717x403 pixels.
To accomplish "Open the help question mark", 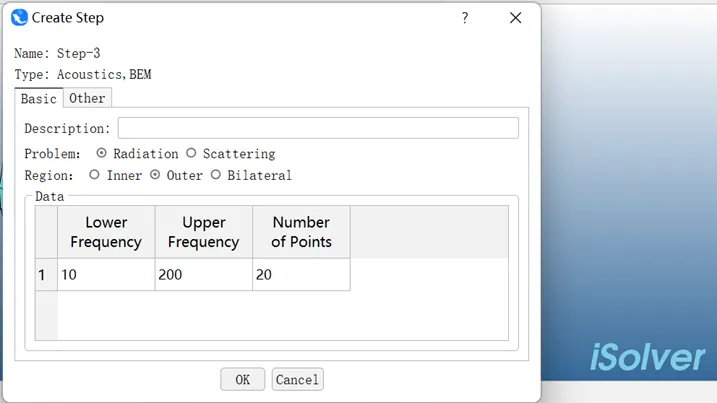I will coord(465,18).
